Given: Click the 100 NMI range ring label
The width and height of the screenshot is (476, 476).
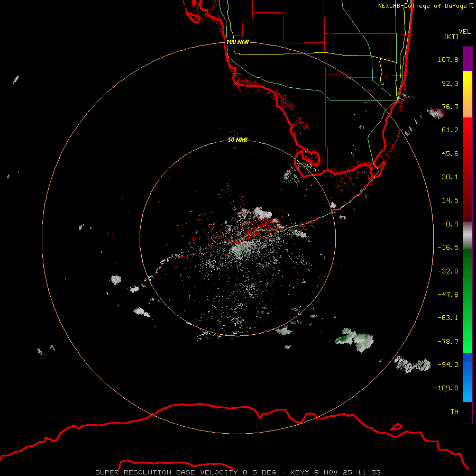Looking at the screenshot, I should (x=237, y=42).
